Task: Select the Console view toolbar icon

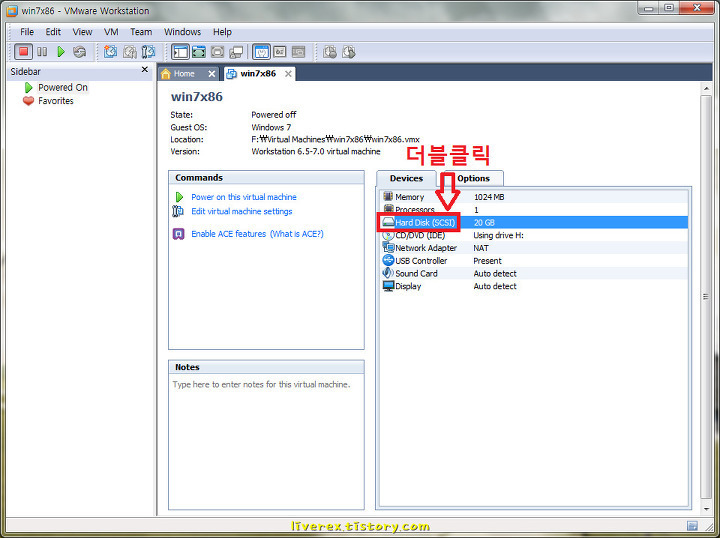Action: click(298, 51)
